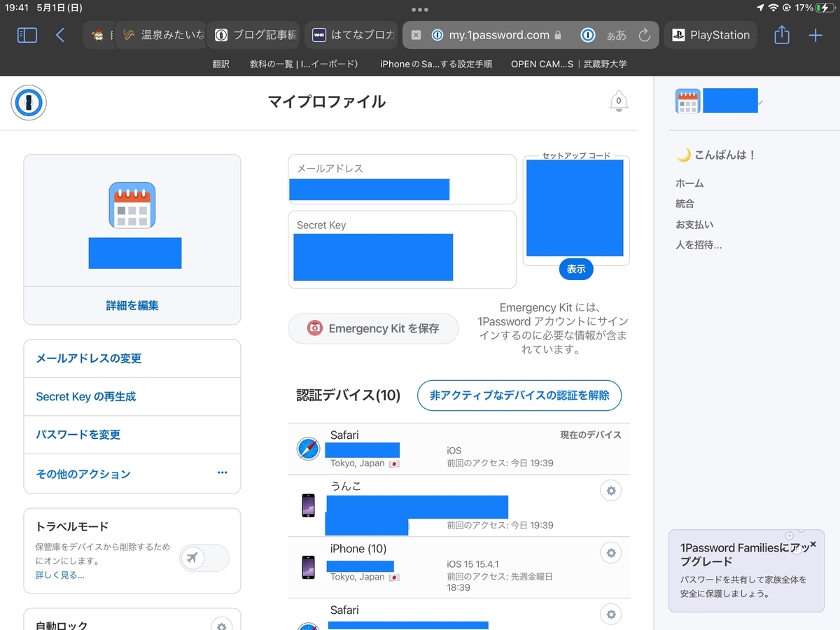Tap the battery status indicator

[x=825, y=8]
